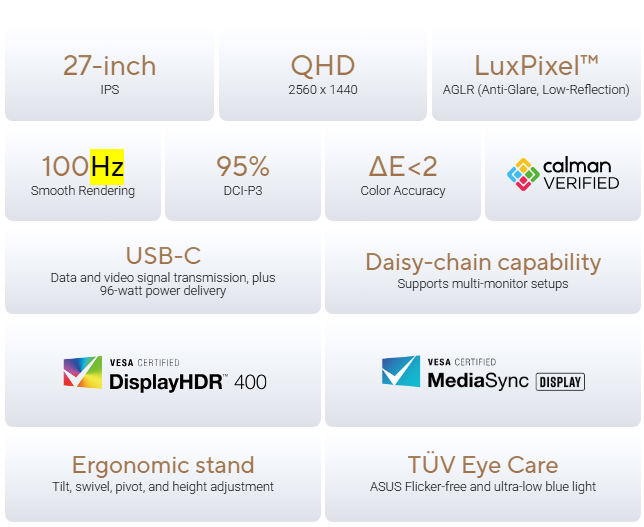Select the 27-inch IPS feature card

point(109,74)
